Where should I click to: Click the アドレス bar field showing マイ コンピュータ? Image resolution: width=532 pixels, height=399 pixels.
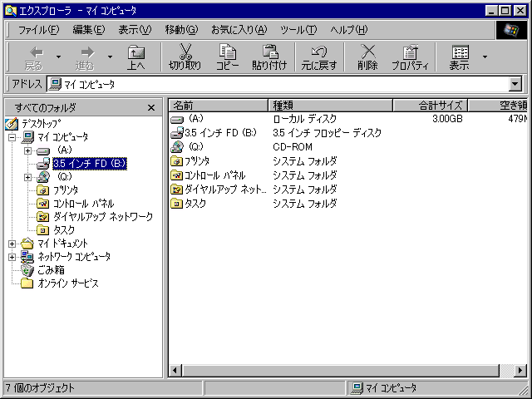point(278,84)
